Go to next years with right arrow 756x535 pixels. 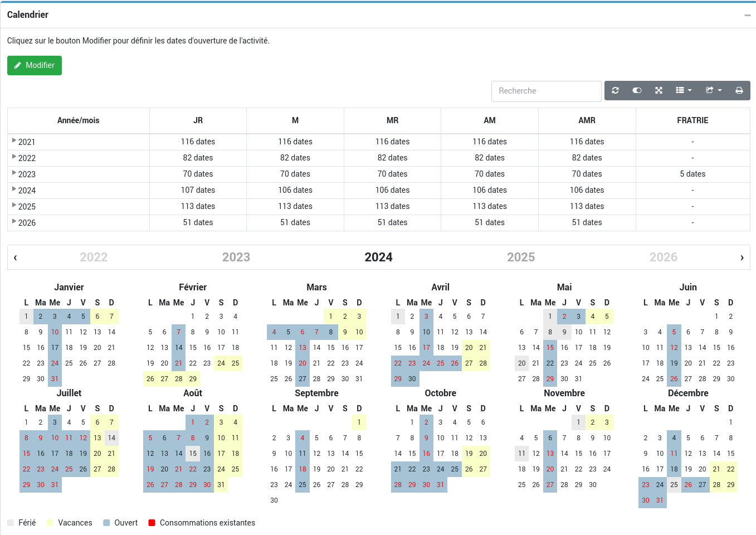742,257
